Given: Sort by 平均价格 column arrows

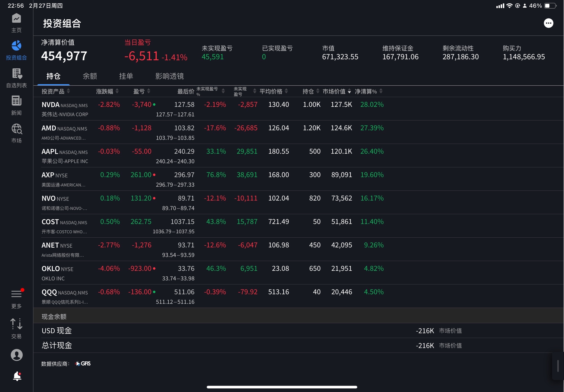Looking at the screenshot, I should [286, 91].
